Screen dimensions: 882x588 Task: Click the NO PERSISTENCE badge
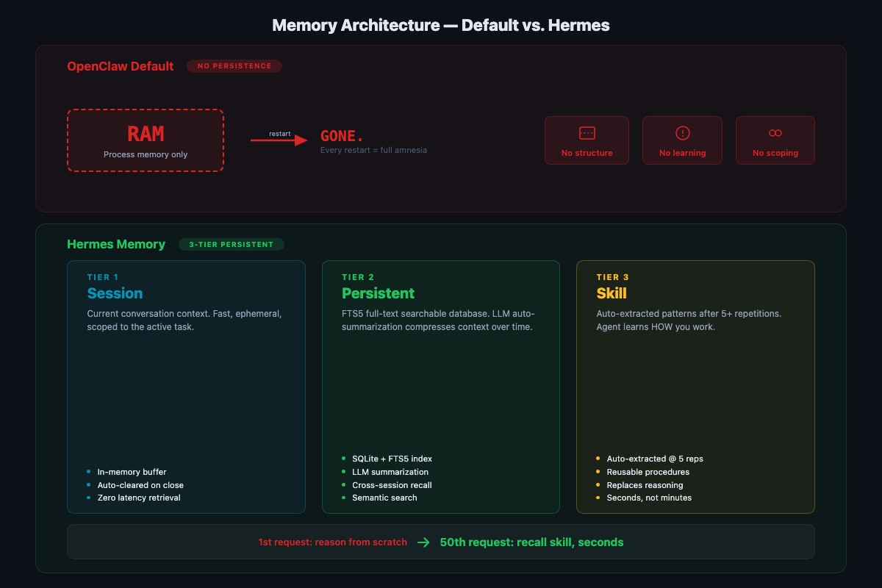234,66
